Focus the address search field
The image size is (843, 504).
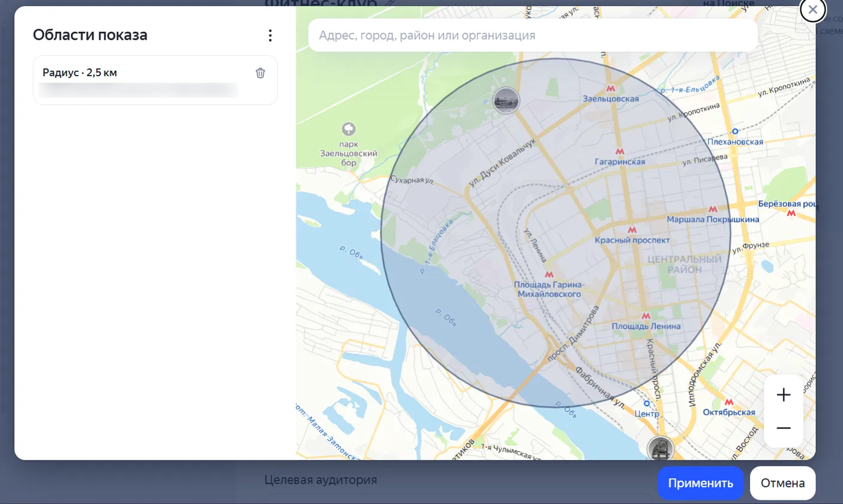pyautogui.click(x=533, y=35)
